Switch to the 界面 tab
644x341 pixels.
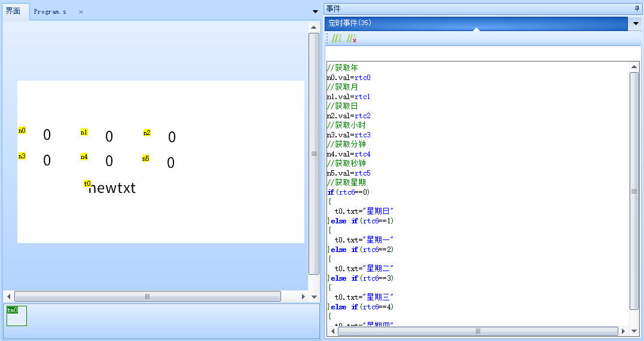pyautogui.click(x=14, y=11)
